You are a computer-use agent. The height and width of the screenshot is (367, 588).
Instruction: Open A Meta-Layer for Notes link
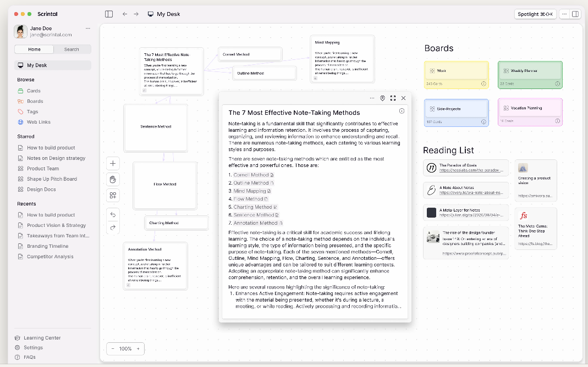pos(466,213)
